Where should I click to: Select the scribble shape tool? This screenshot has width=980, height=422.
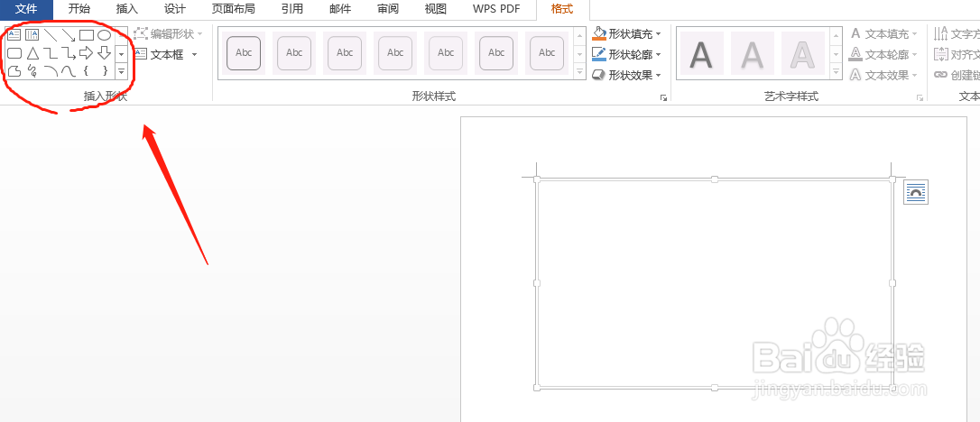coord(32,71)
